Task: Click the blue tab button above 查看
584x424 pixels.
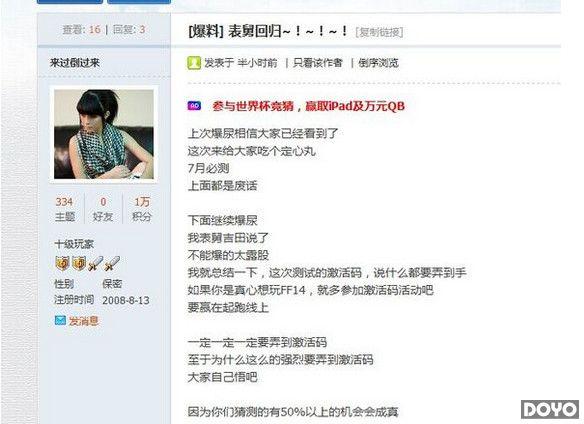Action: click(70, 1)
